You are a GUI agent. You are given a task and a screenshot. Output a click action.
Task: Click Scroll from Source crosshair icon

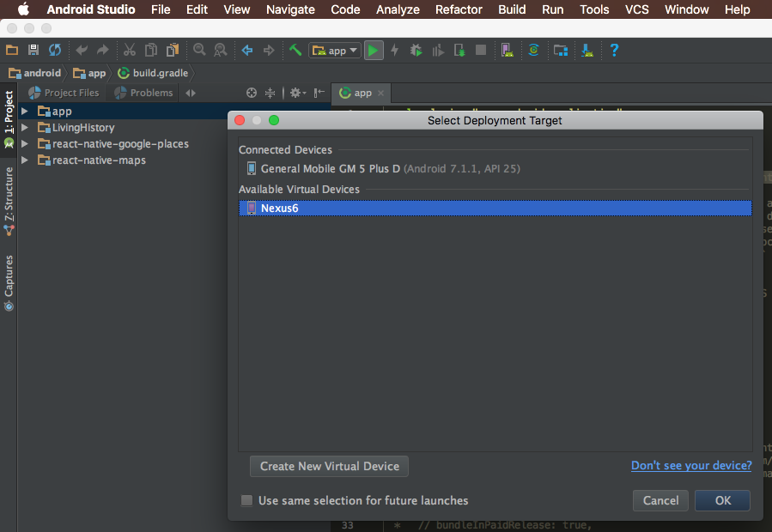point(252,93)
